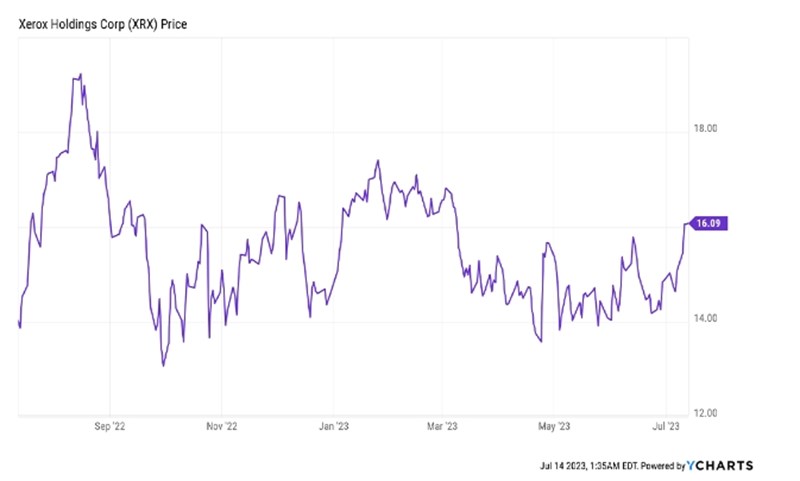Click the leftmost starting point of the price line

click(19, 324)
